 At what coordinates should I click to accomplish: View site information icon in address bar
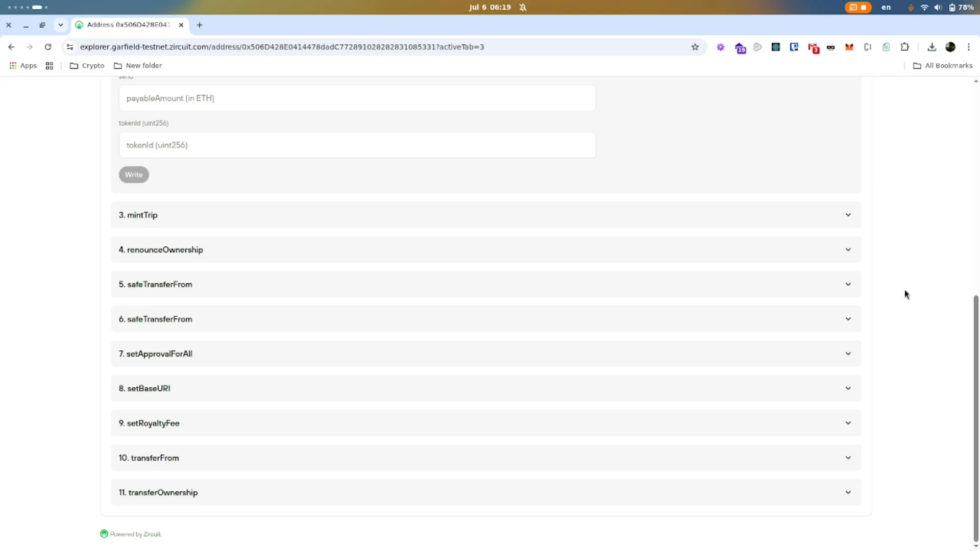70,47
